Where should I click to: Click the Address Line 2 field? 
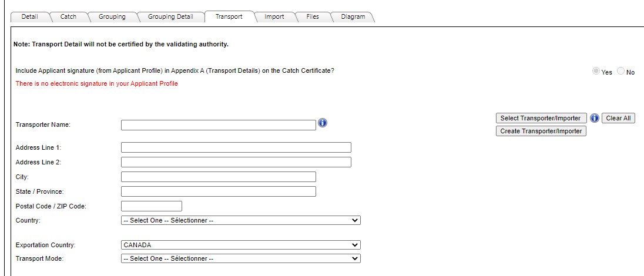[236, 162]
